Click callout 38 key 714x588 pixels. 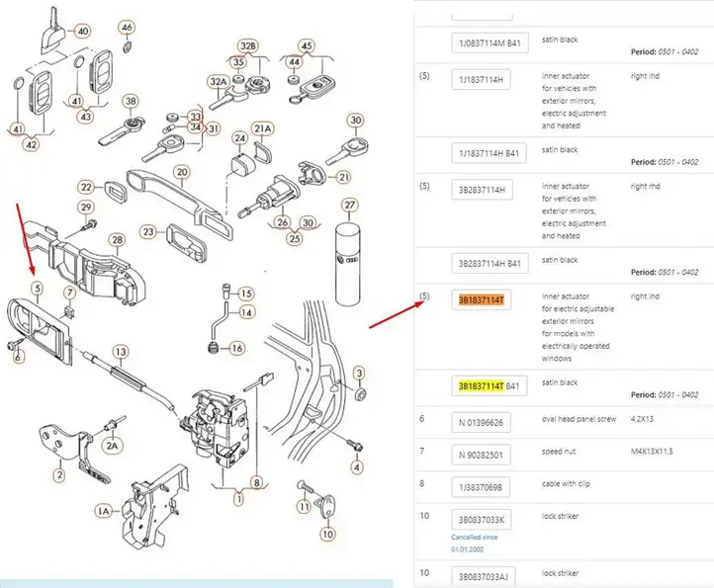131,101
